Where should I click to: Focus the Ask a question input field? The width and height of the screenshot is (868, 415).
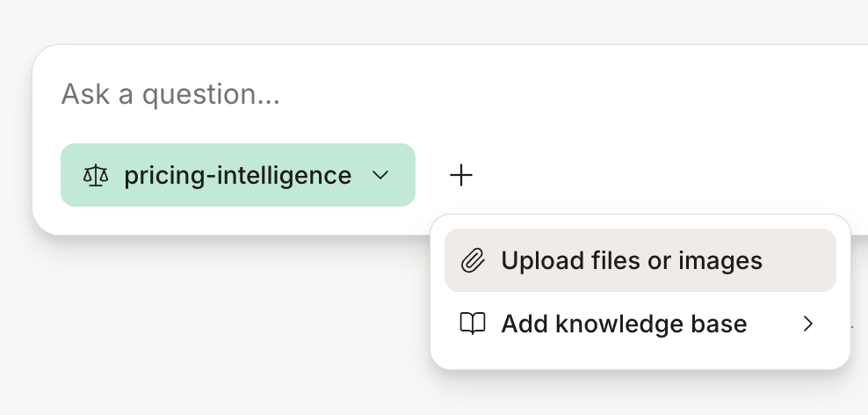450,94
